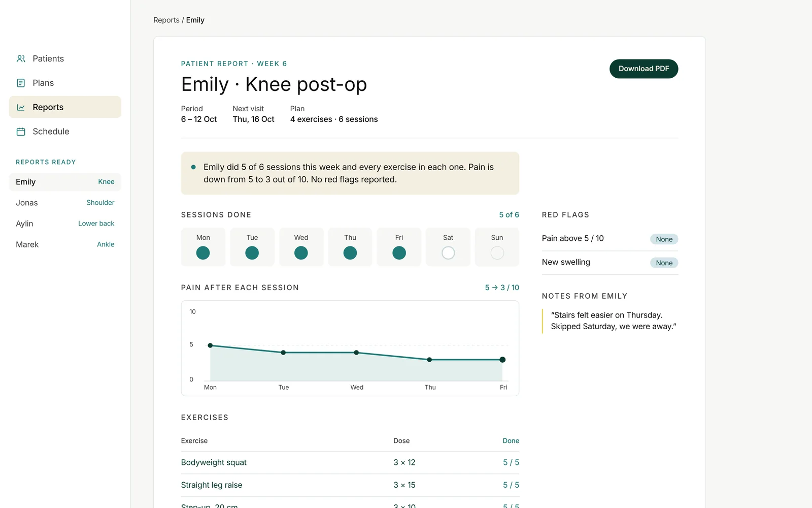Toggle the Tue session dot
The width and height of the screenshot is (812, 508).
click(252, 252)
